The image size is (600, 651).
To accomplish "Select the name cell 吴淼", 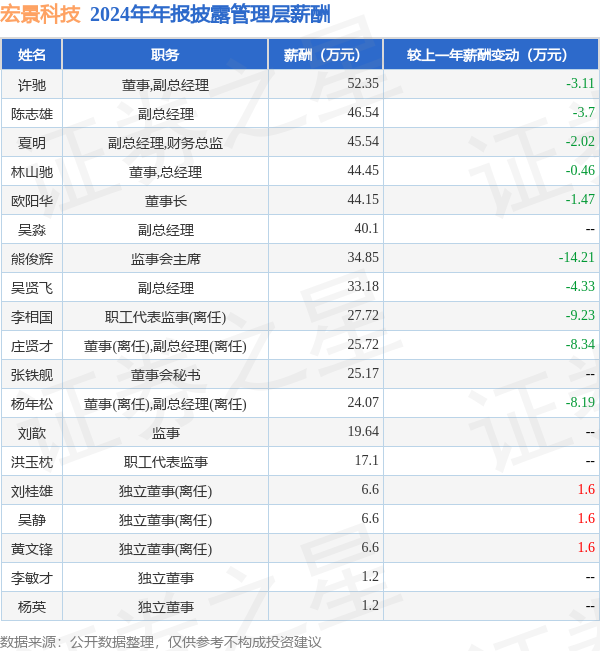I will point(32,230).
